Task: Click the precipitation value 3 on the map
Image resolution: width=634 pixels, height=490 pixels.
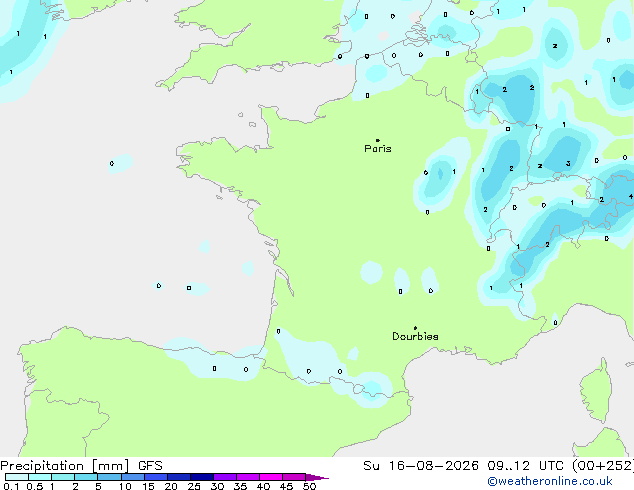Action: [568, 163]
